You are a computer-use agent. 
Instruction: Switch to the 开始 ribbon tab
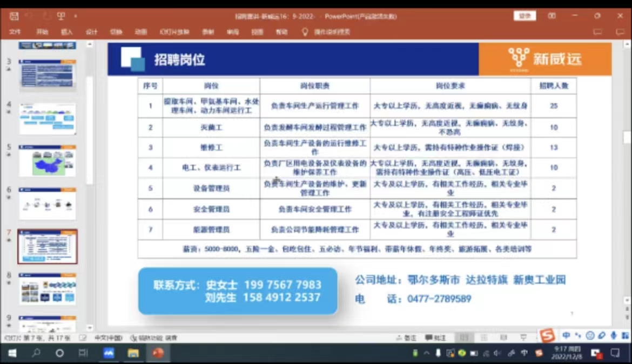pyautogui.click(x=42, y=32)
